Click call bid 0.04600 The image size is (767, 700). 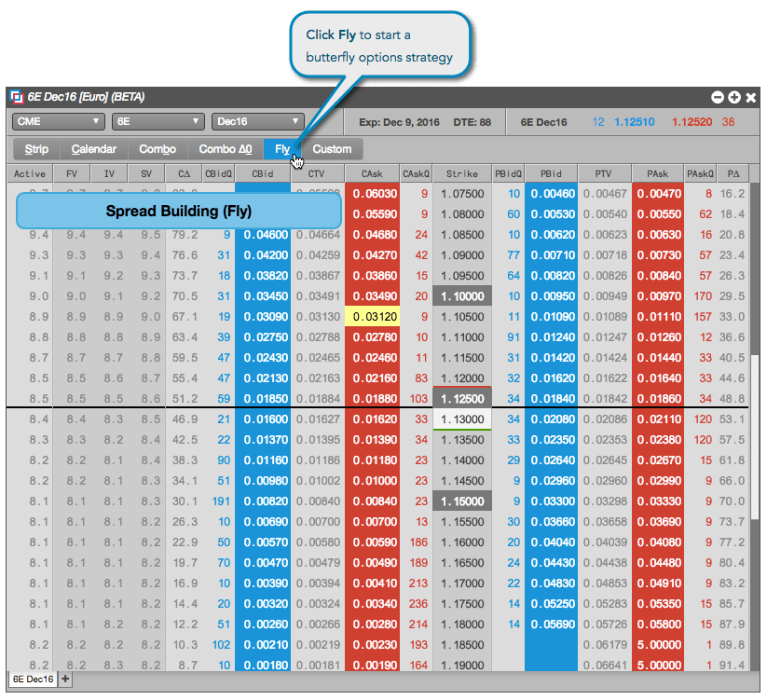[x=263, y=235]
